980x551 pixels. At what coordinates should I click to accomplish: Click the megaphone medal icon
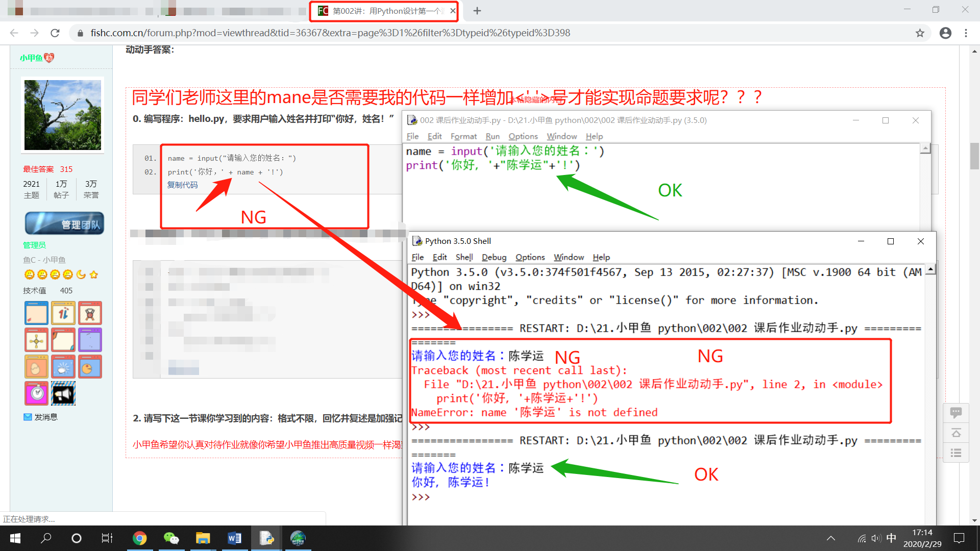click(63, 393)
